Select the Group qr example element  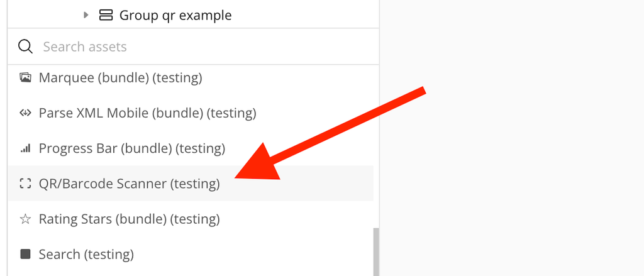(x=175, y=15)
